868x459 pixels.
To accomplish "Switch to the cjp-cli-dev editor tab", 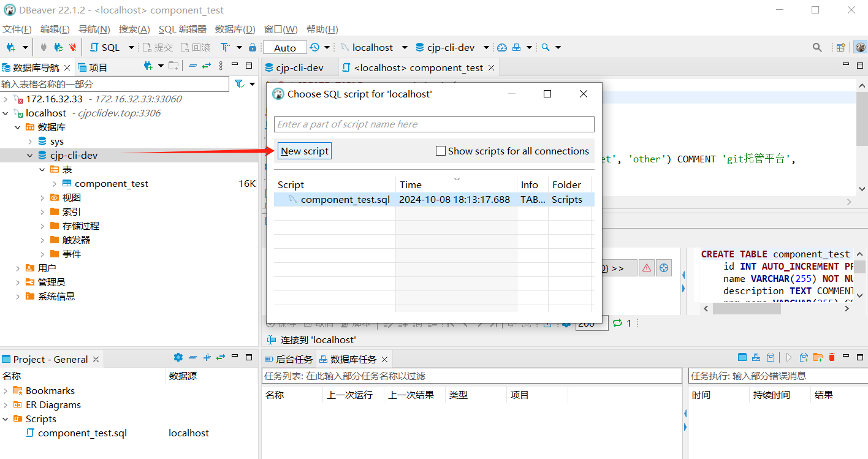I will coord(294,67).
